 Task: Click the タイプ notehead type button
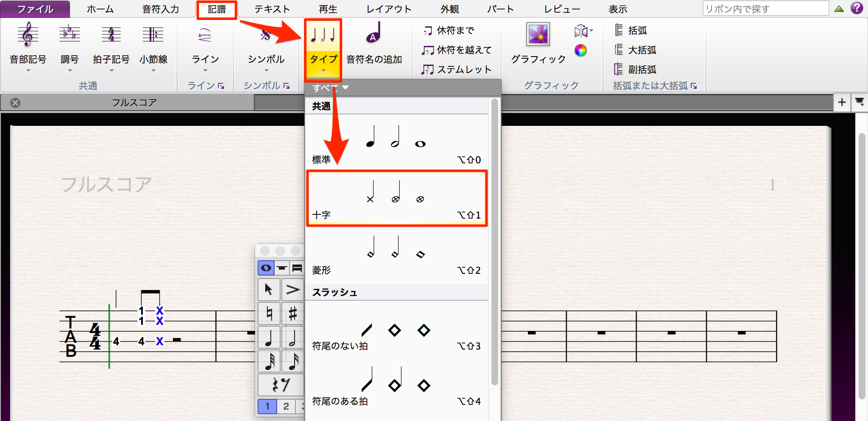pos(323,49)
